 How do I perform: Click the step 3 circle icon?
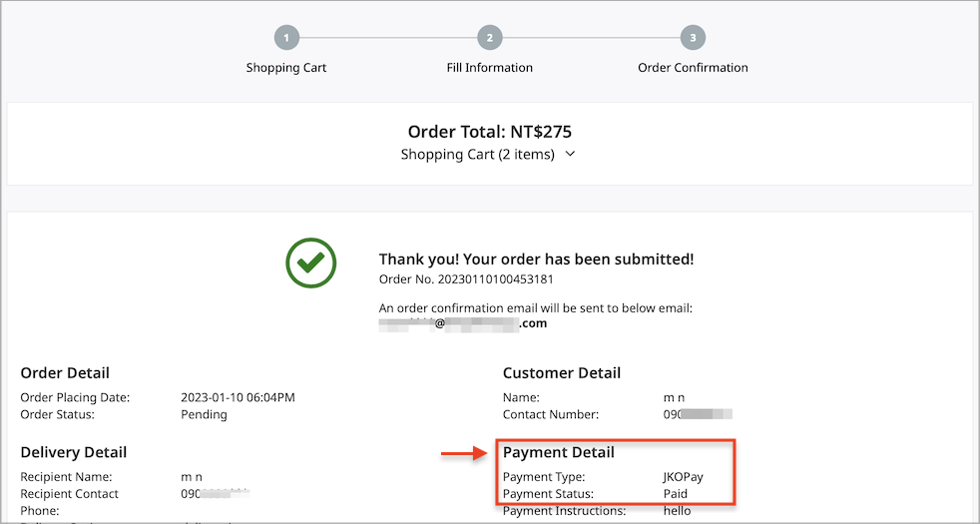(693, 38)
